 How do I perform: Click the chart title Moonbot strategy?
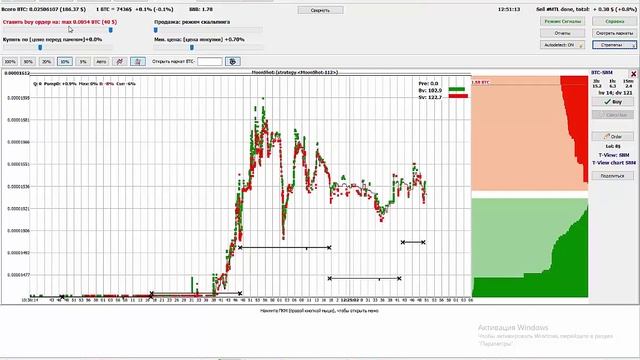[x=295, y=72]
